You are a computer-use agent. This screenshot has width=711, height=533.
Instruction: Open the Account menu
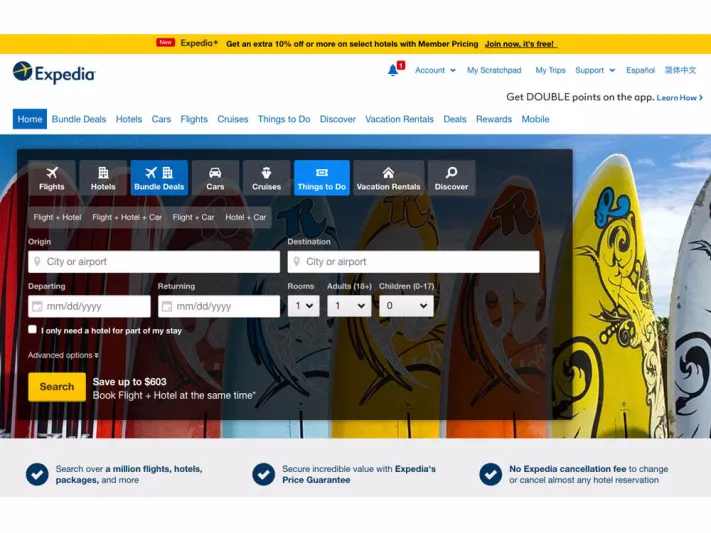pyautogui.click(x=435, y=70)
